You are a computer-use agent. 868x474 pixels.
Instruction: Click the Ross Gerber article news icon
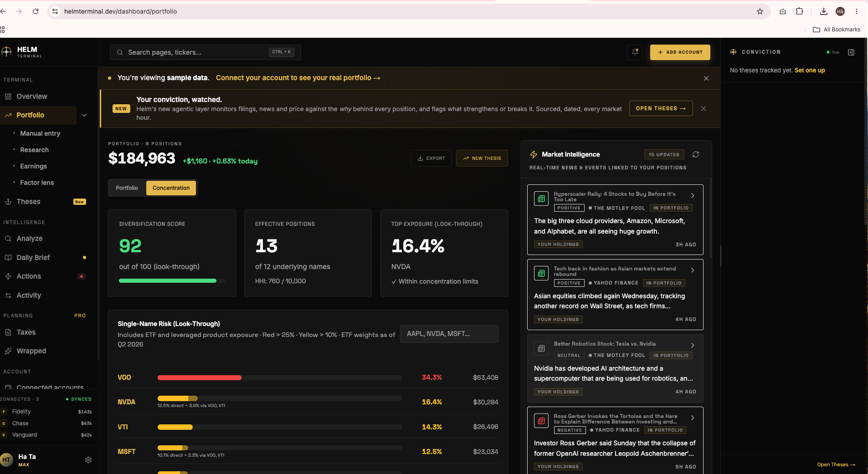point(541,421)
